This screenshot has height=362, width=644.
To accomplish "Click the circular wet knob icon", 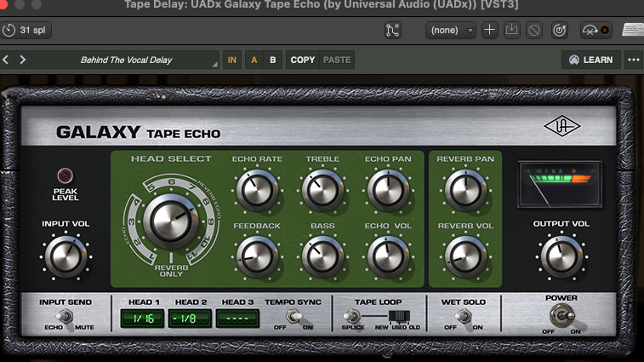I will [560, 30].
